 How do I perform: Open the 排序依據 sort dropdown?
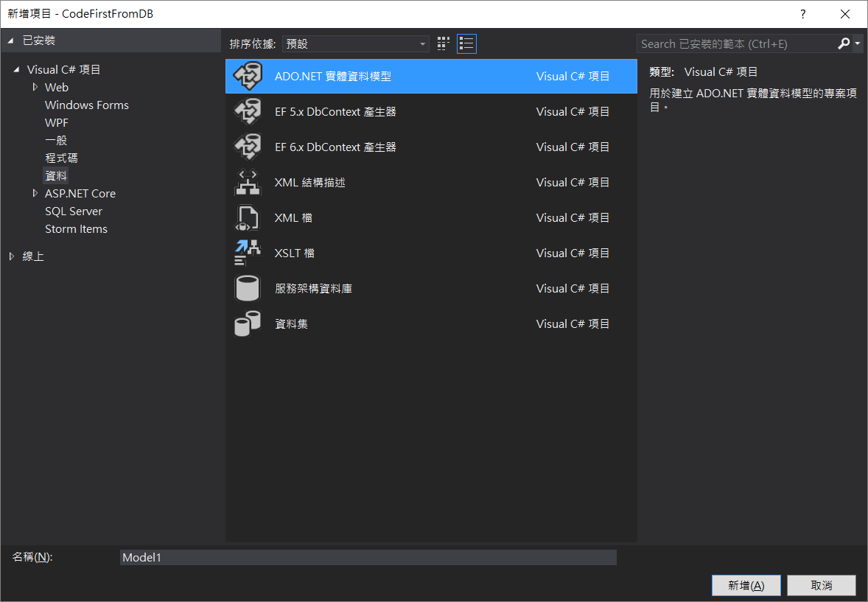click(x=355, y=43)
